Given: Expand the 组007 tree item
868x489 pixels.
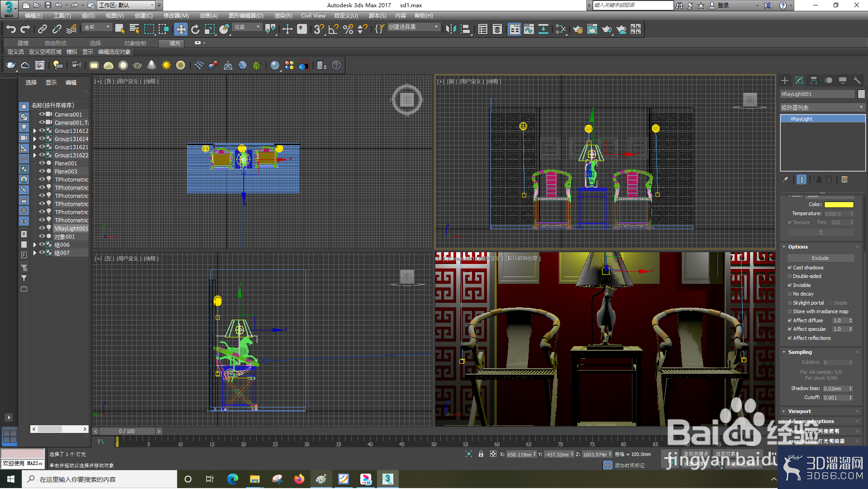Looking at the screenshot, I should pos(34,253).
